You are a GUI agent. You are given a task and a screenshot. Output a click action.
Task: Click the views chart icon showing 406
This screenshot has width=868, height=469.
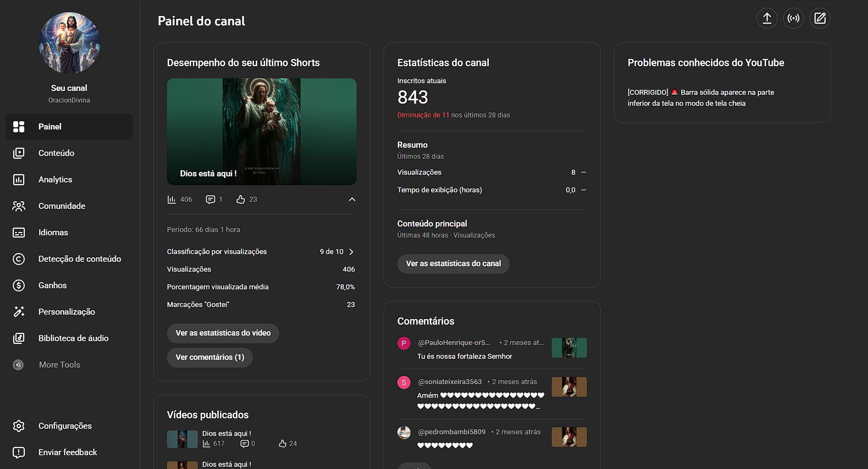pos(172,200)
